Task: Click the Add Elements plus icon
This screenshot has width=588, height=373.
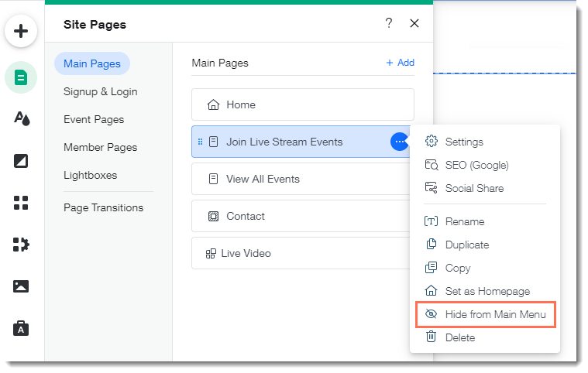Action: pyautogui.click(x=21, y=31)
